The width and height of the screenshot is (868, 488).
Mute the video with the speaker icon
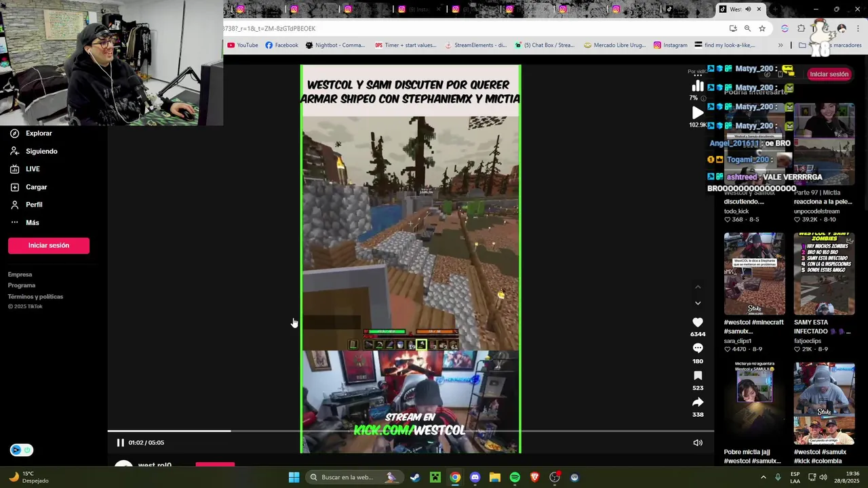[698, 443]
